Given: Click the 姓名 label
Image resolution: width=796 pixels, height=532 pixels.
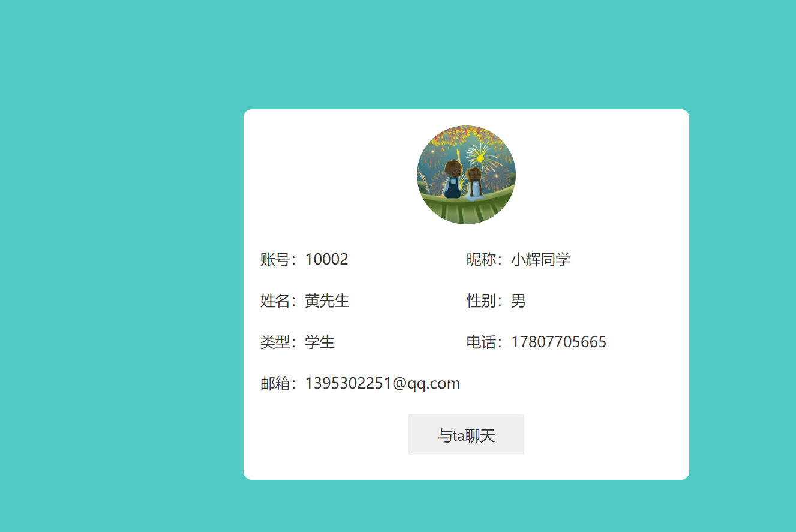Looking at the screenshot, I should pyautogui.click(x=274, y=301).
